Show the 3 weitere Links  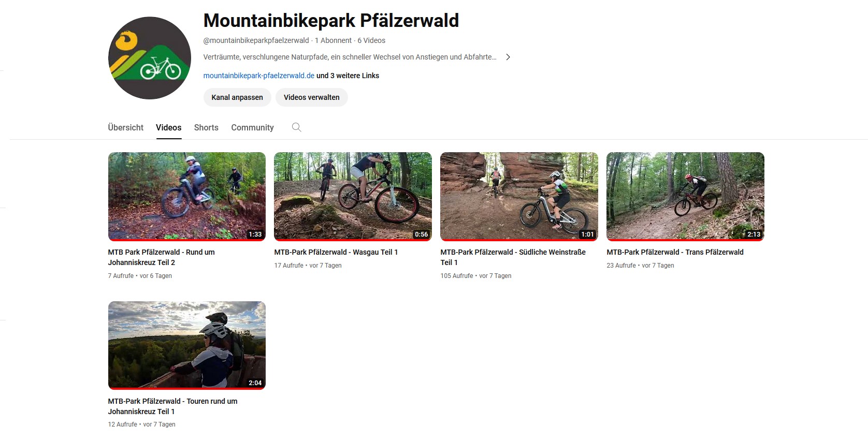[x=348, y=76]
